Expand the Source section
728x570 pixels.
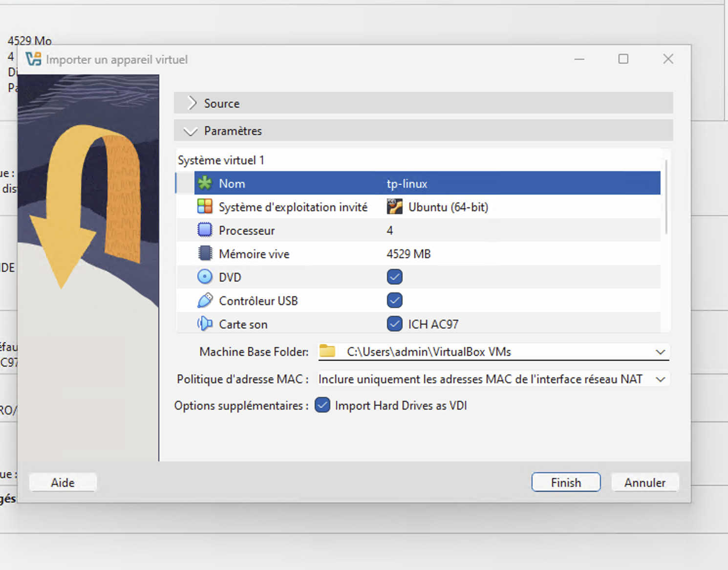(x=192, y=103)
